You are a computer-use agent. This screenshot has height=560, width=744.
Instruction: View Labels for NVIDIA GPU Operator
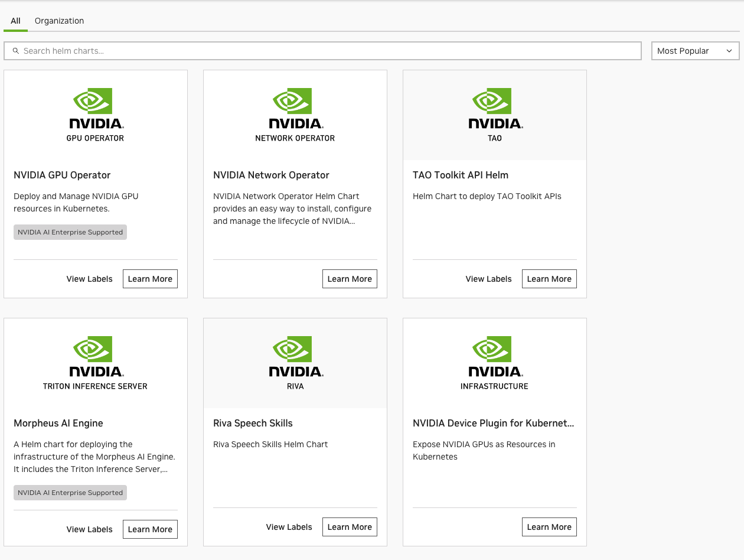[x=89, y=279]
